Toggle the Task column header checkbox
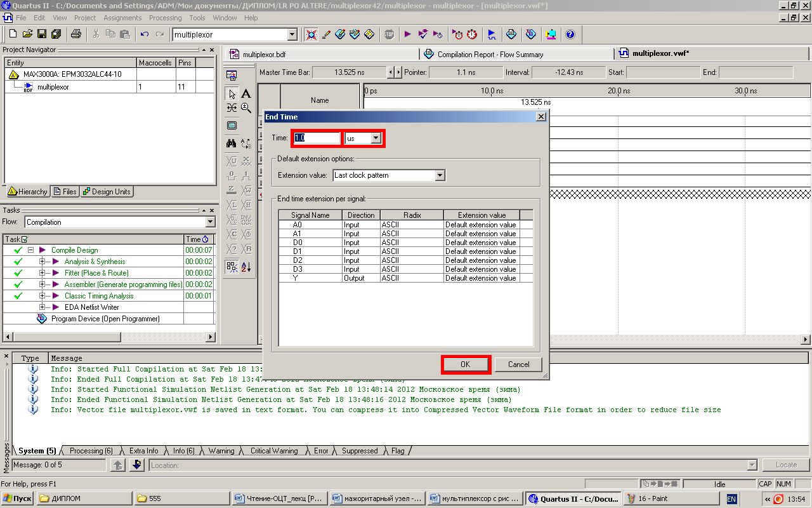 (24, 239)
